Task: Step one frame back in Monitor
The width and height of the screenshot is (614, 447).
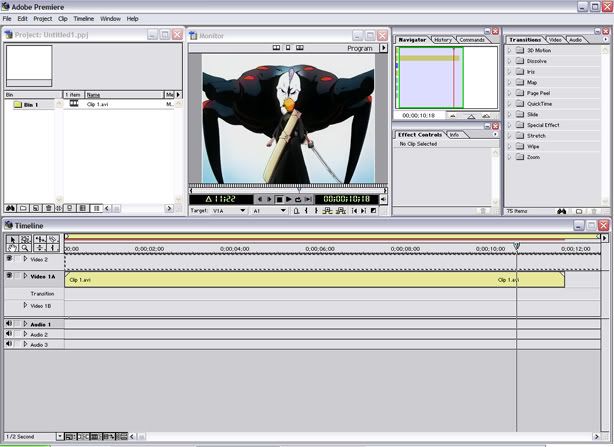Action: pos(260,200)
